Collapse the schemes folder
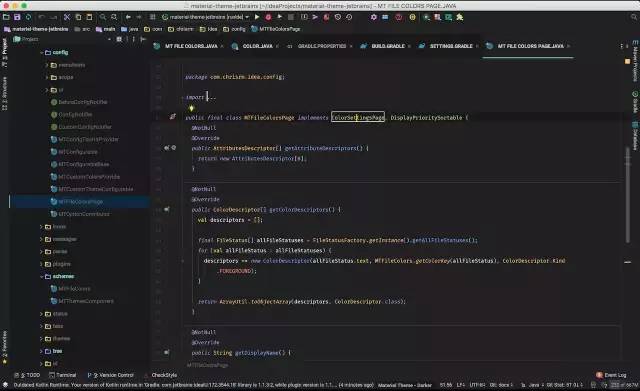Screen dimensions: 640x391 (42, 276)
